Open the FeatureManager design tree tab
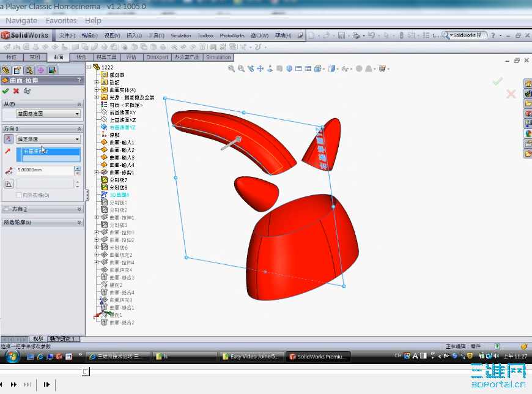The height and width of the screenshot is (394, 532). 6,70
